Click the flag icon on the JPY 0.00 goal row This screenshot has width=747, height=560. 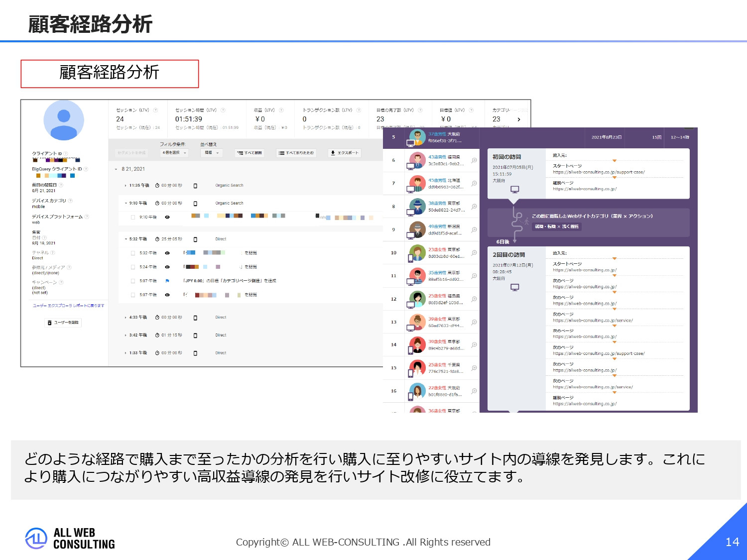pyautogui.click(x=167, y=281)
